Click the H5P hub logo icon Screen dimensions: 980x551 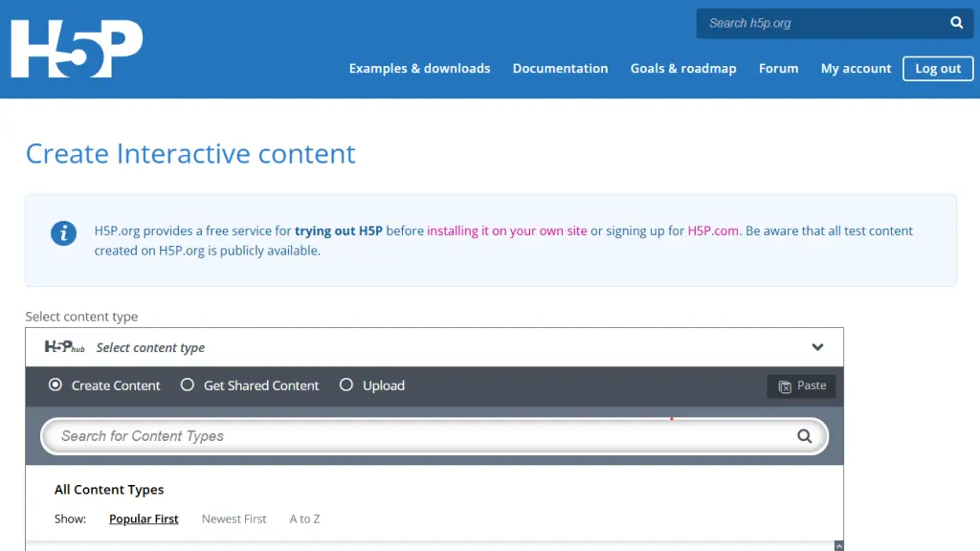click(x=64, y=346)
